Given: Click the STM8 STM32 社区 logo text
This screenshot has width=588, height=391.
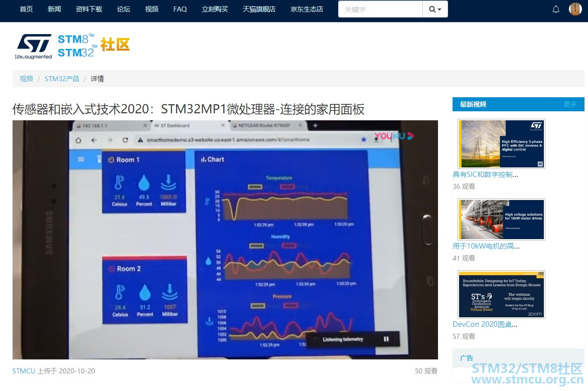Looking at the screenshot, I should click(x=93, y=46).
